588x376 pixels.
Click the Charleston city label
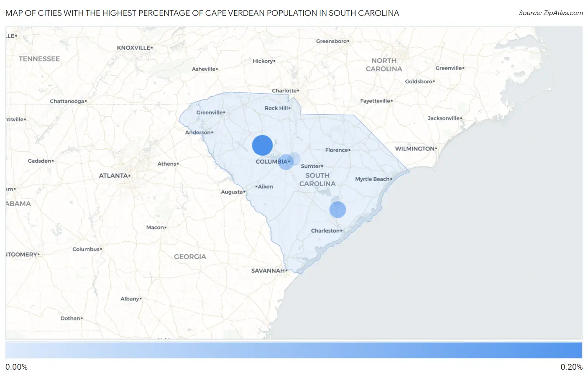(x=325, y=230)
